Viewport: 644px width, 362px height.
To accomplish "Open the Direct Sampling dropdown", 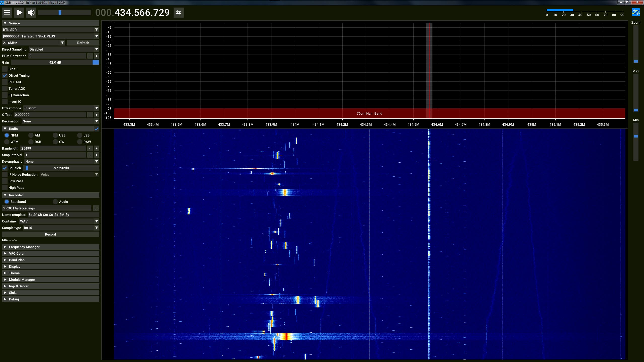I will tap(64, 49).
